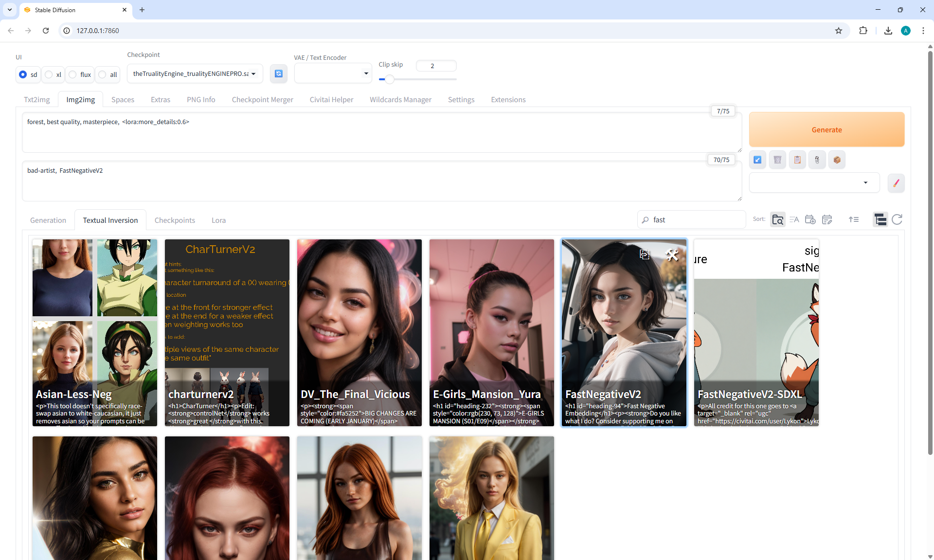Click the trash clear-prompt icon
Viewport: 934px width, 560px height.
coord(777,160)
